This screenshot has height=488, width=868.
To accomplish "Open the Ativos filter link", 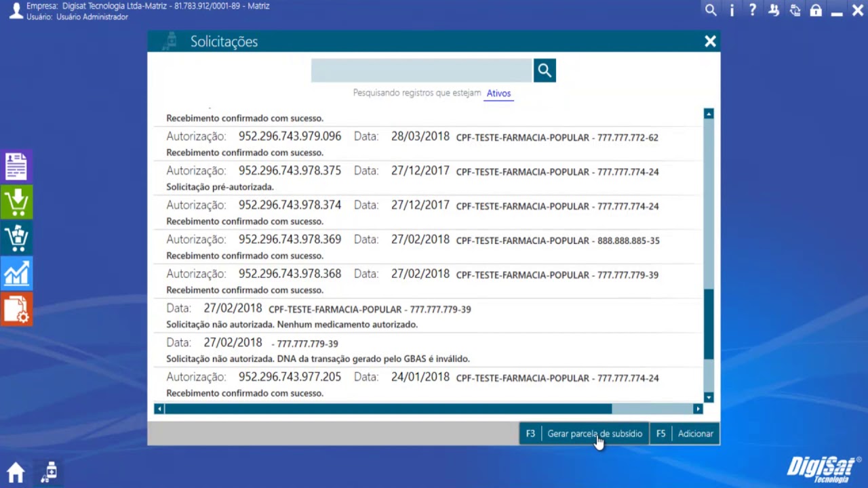I will point(498,94).
